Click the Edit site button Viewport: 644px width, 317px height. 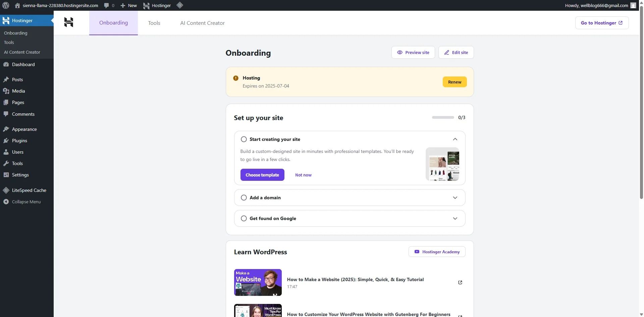click(456, 52)
